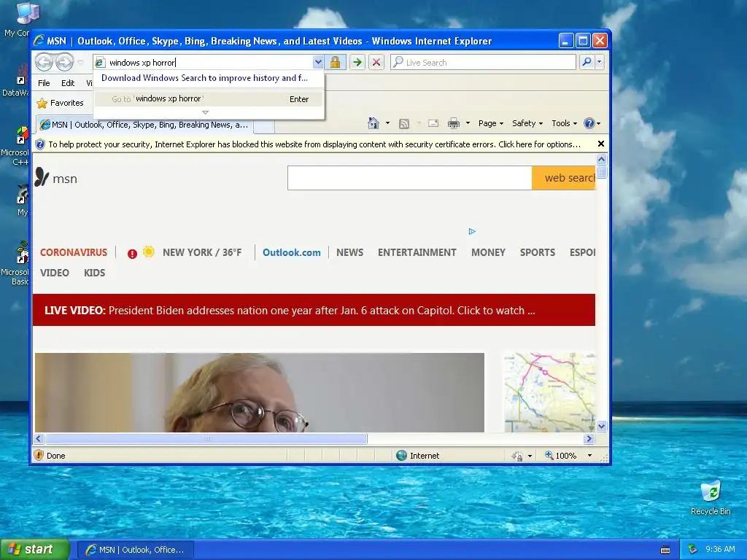Click the security information bar message
Image resolution: width=747 pixels, height=560 pixels.
tap(314, 144)
